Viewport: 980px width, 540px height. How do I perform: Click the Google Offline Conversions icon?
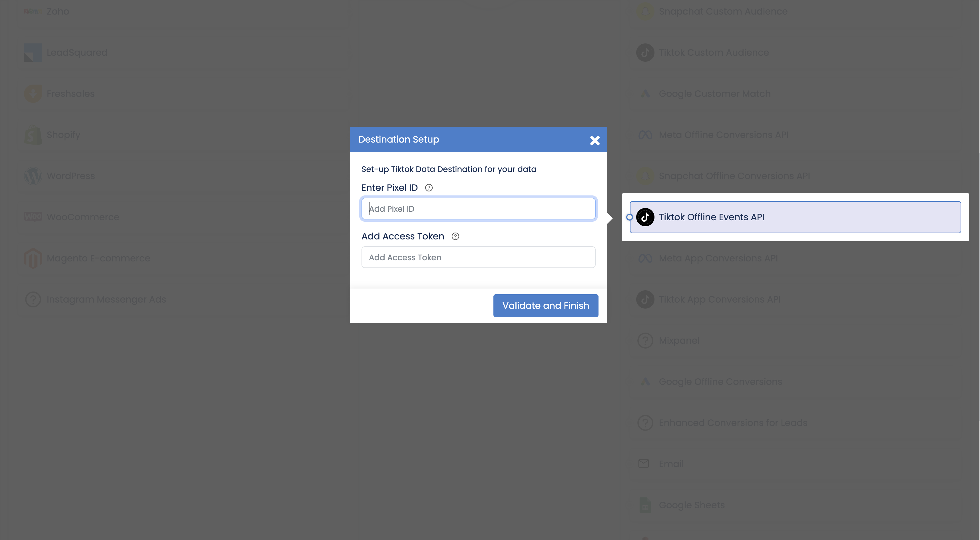click(645, 381)
